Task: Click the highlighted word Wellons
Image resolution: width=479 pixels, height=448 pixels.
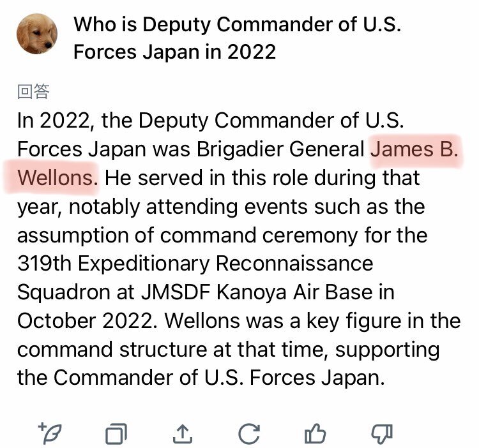Action: pos(57,178)
